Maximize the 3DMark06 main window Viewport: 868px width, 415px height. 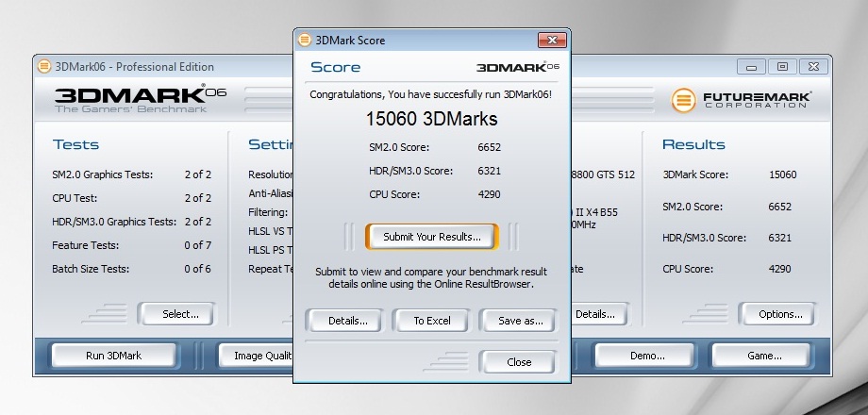click(781, 66)
